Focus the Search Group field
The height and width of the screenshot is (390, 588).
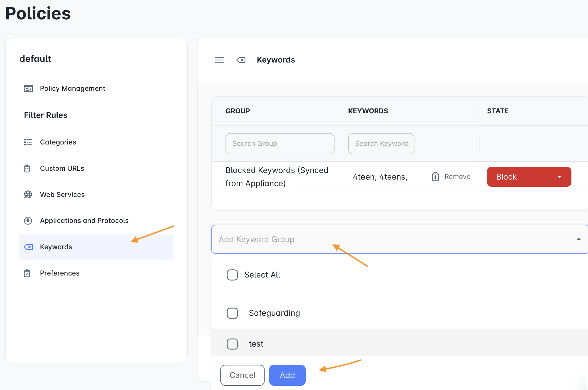click(280, 144)
